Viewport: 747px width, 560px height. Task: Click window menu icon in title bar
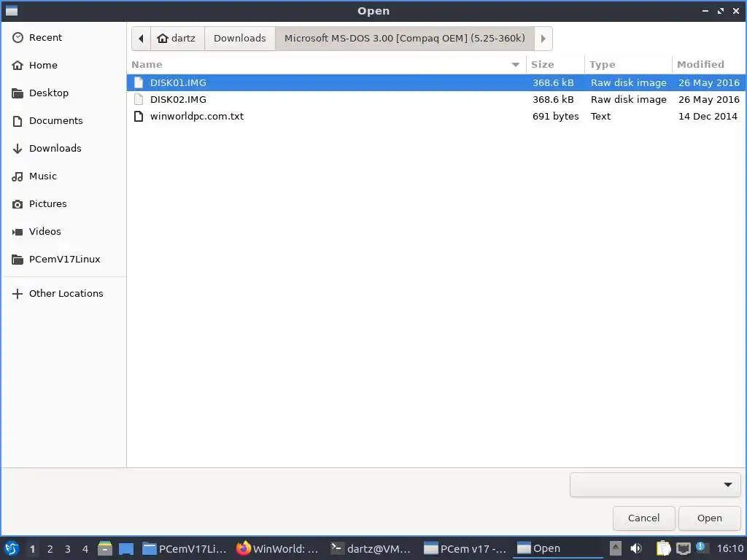click(12, 10)
